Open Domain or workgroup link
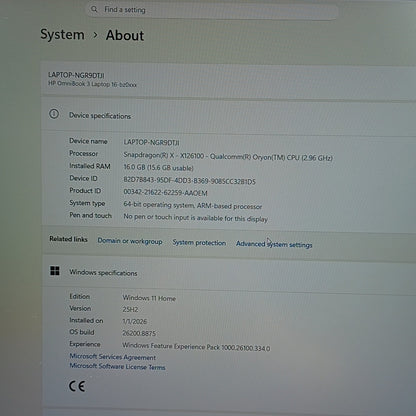416x416 pixels. 130,241
